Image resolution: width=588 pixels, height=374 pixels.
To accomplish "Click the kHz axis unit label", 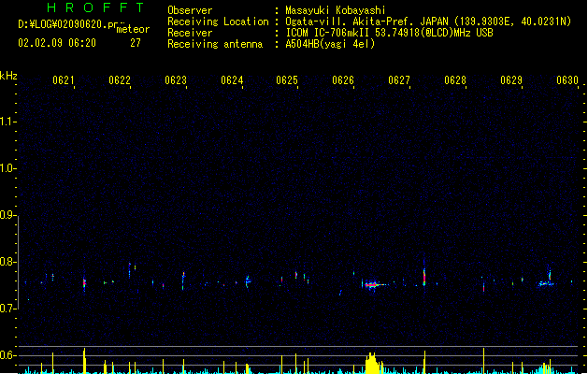I will coord(8,76).
